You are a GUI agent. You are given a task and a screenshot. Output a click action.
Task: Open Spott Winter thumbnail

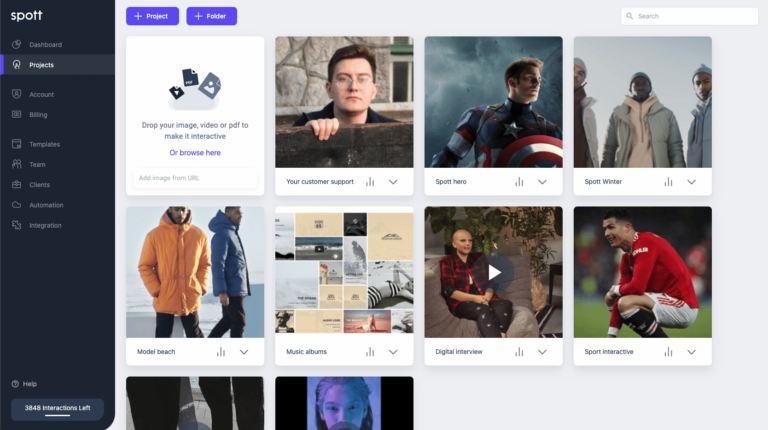pyautogui.click(x=643, y=102)
